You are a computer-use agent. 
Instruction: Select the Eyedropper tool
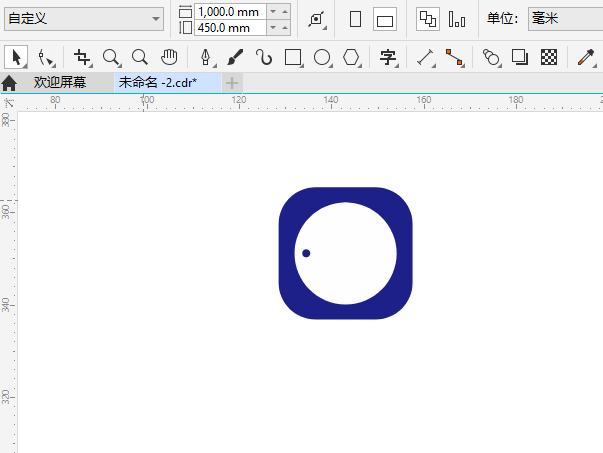click(586, 58)
